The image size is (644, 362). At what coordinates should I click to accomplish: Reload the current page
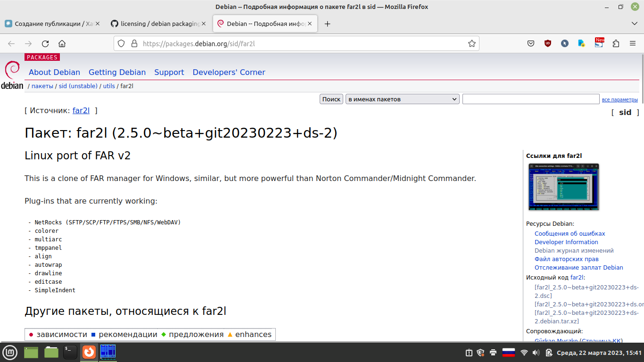(45, 43)
